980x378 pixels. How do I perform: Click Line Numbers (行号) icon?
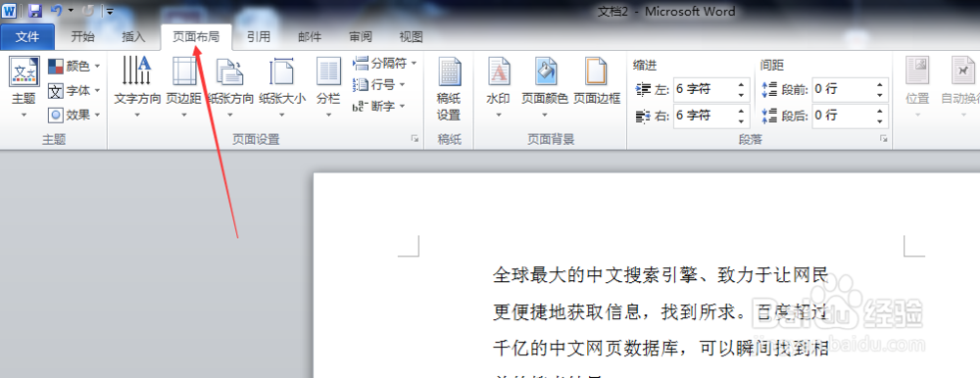coord(361,84)
